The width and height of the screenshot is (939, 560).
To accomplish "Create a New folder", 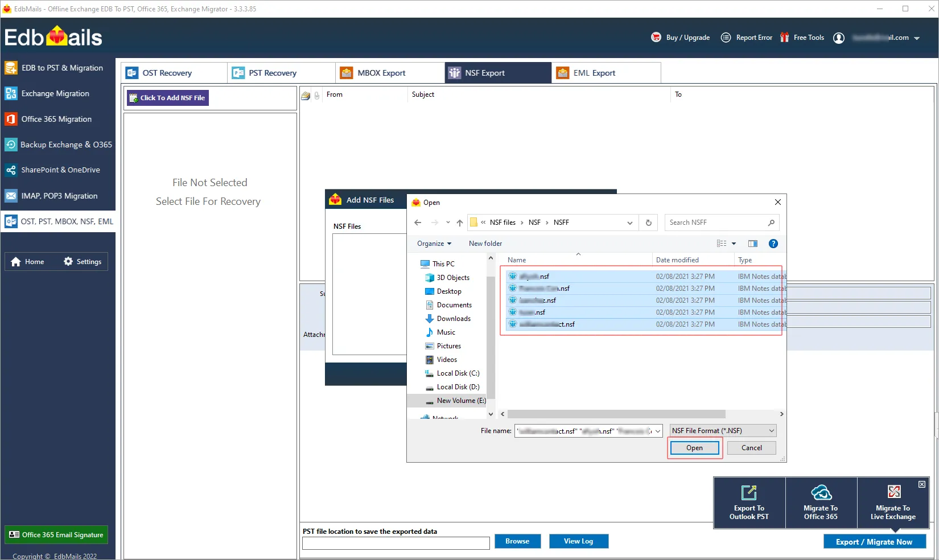I will click(485, 244).
